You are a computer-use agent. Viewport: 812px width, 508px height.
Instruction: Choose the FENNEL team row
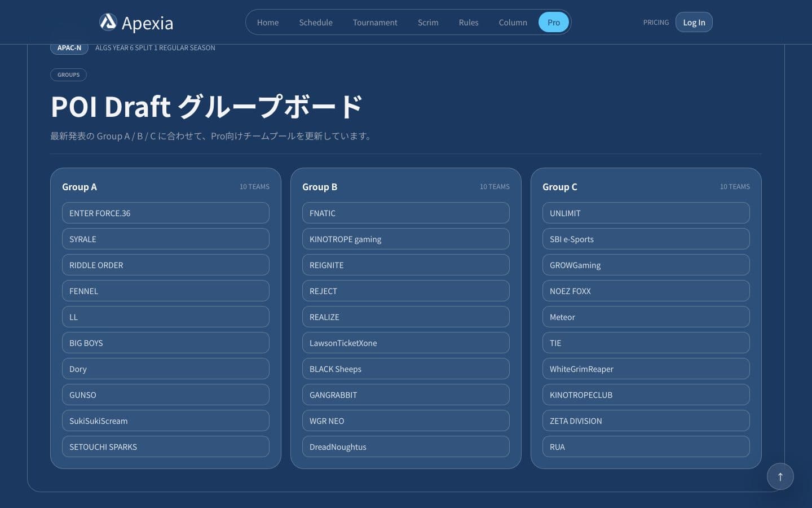pyautogui.click(x=166, y=291)
